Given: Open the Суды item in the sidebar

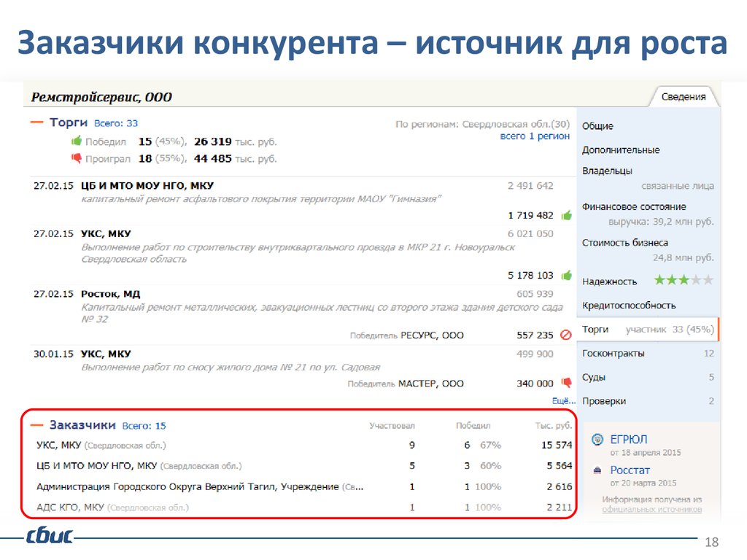Looking at the screenshot, I should click(x=594, y=377).
